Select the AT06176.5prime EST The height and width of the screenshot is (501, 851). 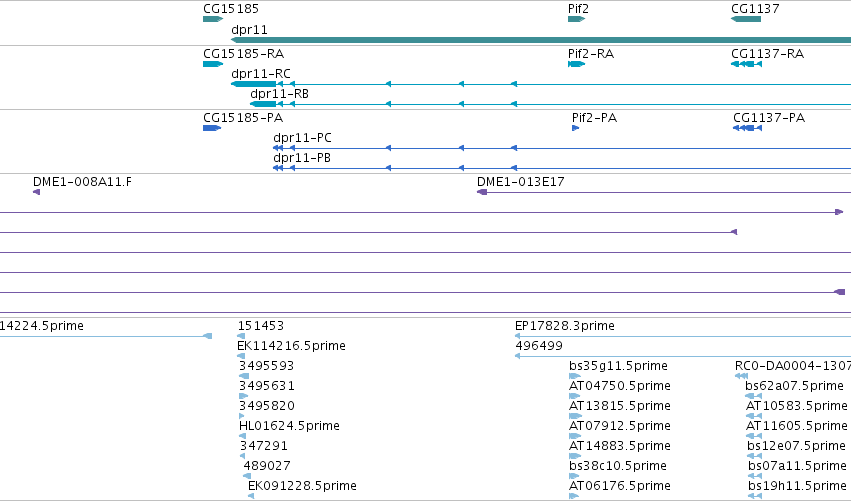point(619,486)
